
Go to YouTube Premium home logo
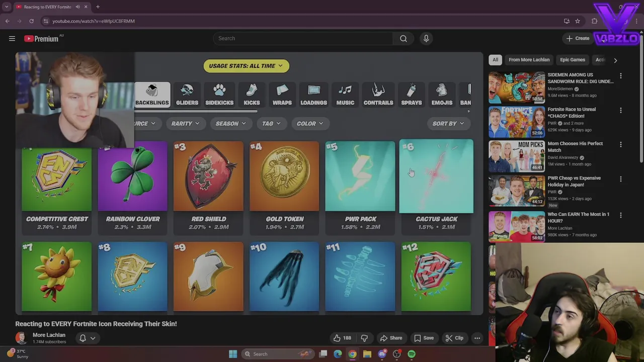click(x=41, y=39)
